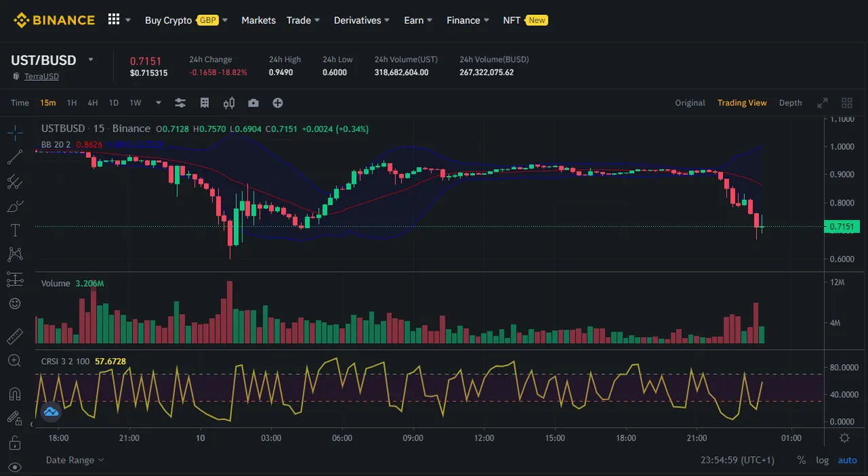Take a chart snapshot with camera icon
This screenshot has height=476, width=868.
point(254,103)
